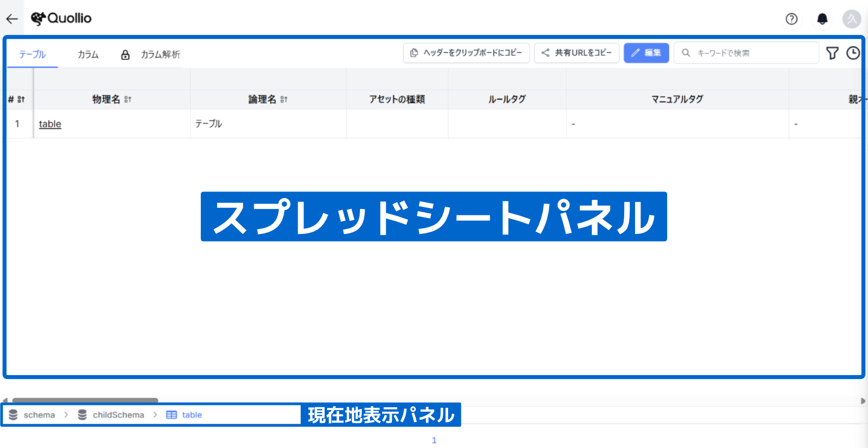
Task: Click the テーブル logical name cell
Action: tap(268, 124)
